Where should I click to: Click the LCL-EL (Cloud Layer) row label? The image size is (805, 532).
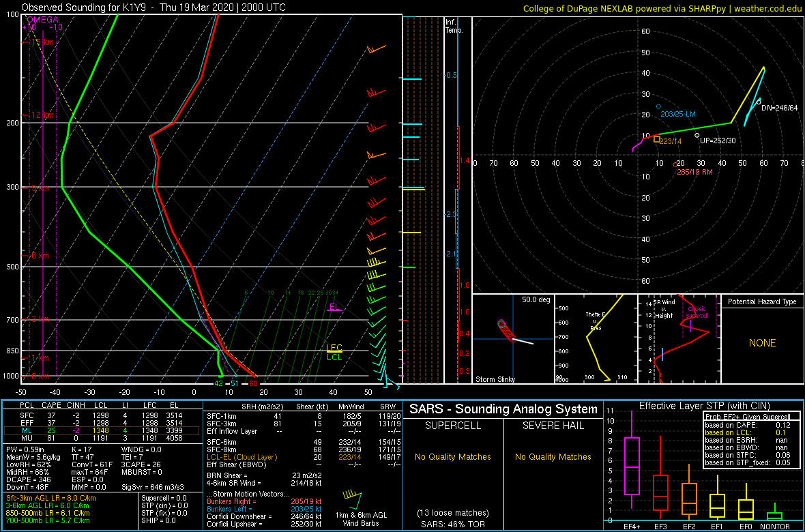241,457
